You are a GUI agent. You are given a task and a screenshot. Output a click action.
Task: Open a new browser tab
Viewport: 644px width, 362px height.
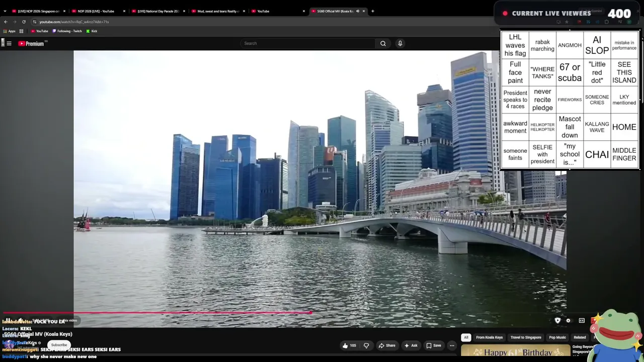pos(372,11)
